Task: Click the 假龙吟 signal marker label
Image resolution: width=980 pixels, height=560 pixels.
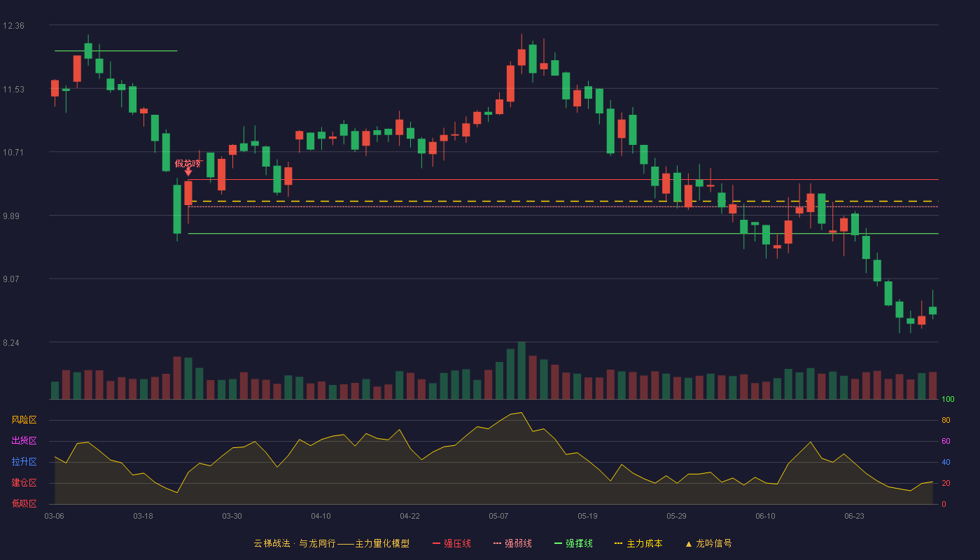Action: (x=188, y=163)
